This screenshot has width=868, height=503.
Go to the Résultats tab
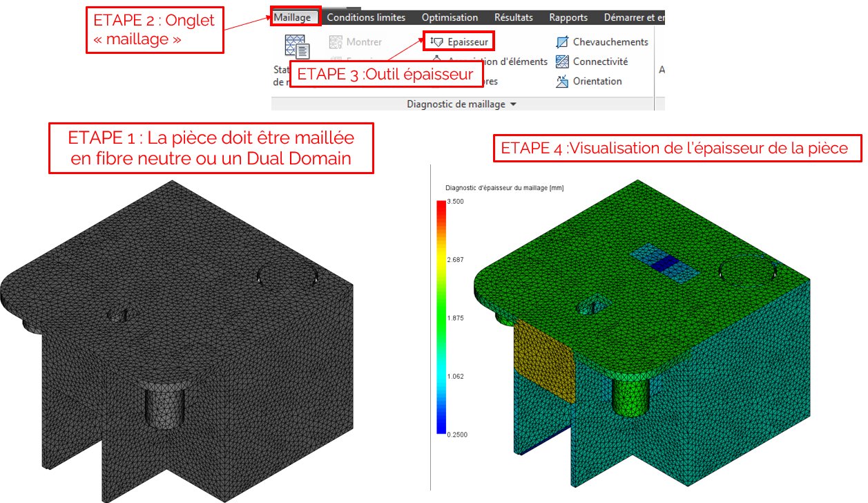click(x=513, y=17)
